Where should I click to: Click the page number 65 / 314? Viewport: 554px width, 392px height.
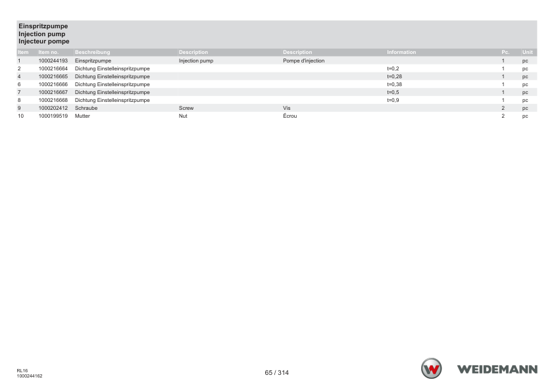pos(276,372)
